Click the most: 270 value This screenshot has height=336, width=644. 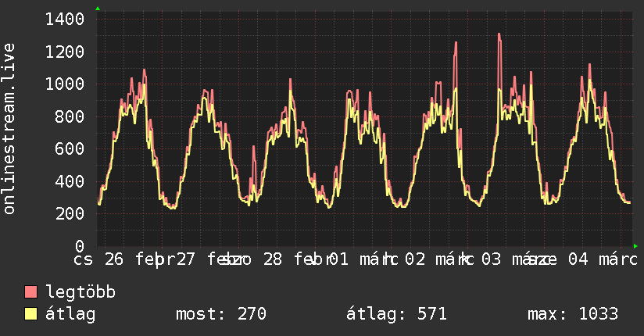pyautogui.click(x=221, y=314)
